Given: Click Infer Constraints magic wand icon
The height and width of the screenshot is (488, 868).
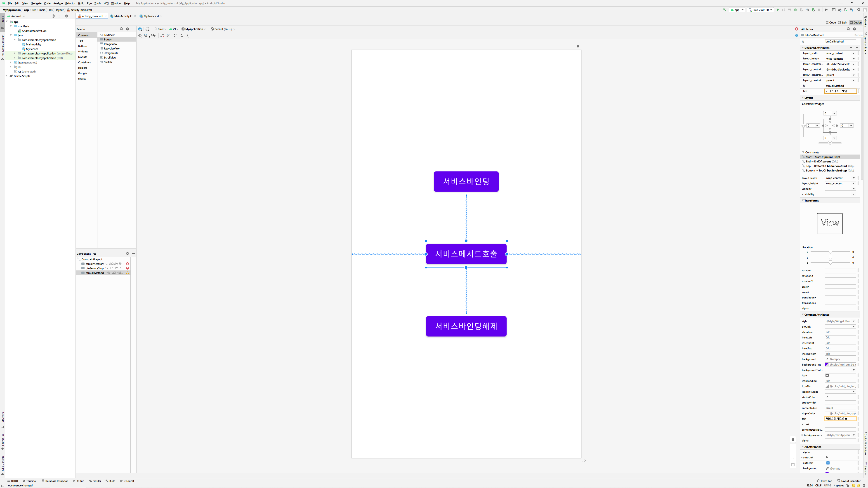Looking at the screenshot, I should (168, 35).
